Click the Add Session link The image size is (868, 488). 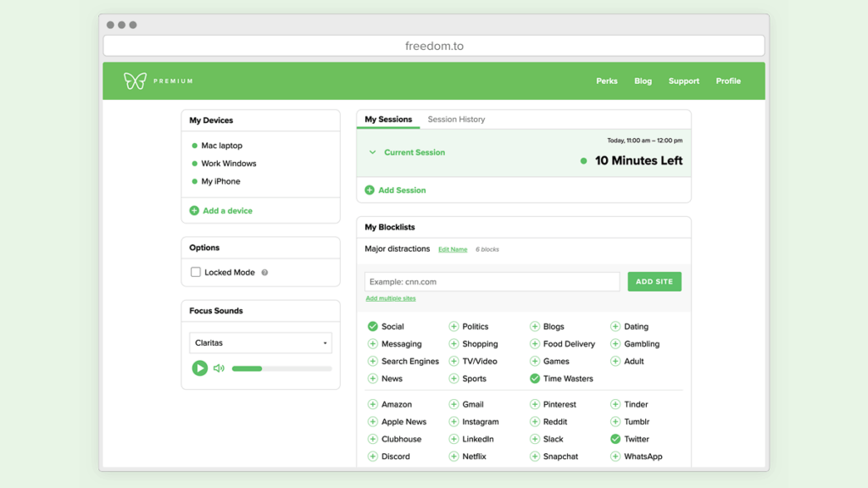click(x=402, y=191)
